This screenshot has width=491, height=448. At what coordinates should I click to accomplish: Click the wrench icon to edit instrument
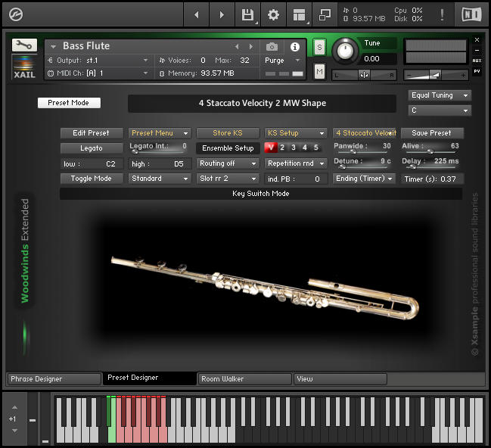pyautogui.click(x=24, y=45)
